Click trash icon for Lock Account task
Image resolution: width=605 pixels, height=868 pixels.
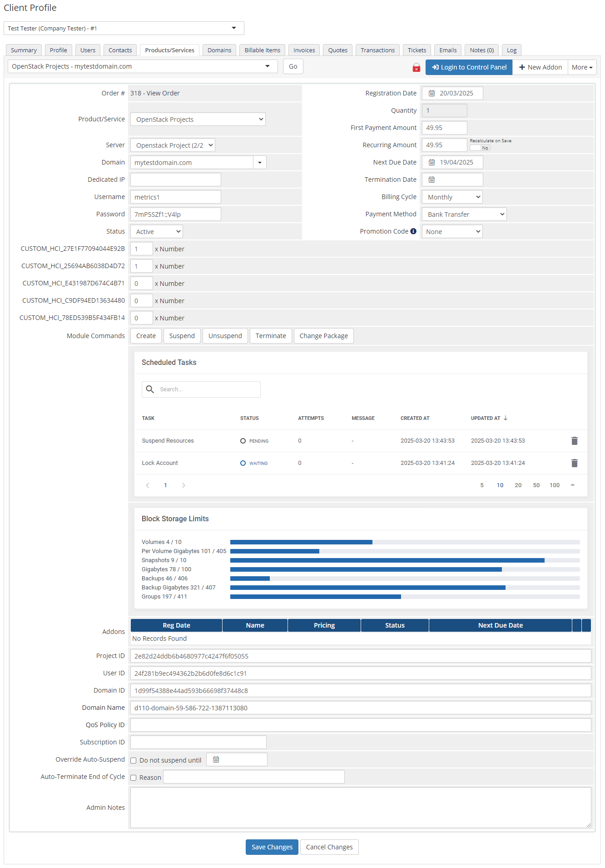pyautogui.click(x=574, y=463)
